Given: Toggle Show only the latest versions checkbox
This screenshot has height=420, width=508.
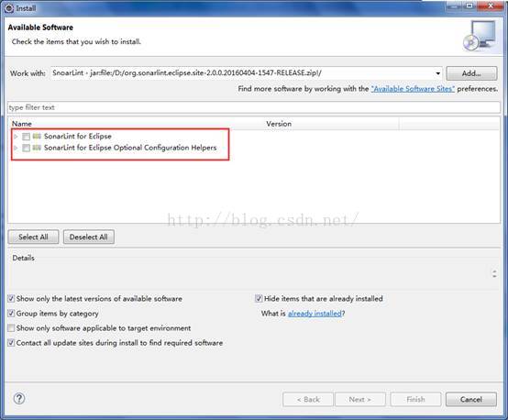Looking at the screenshot, I should point(11,298).
